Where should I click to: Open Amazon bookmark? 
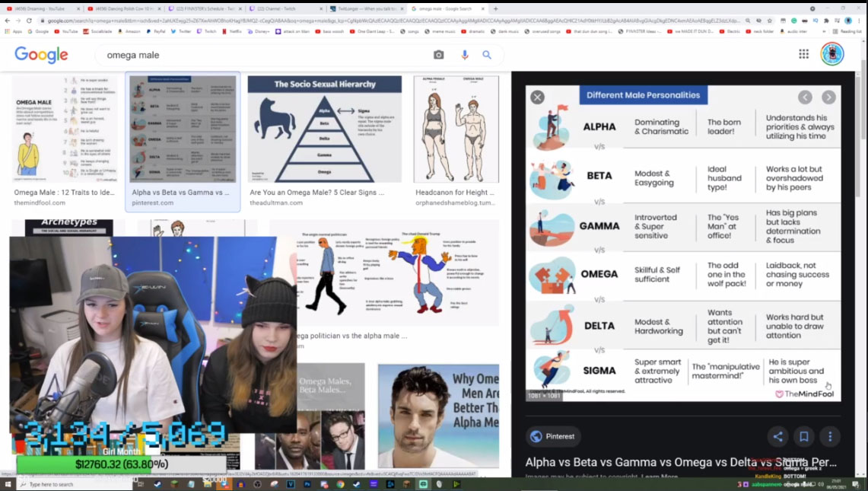pyautogui.click(x=129, y=31)
